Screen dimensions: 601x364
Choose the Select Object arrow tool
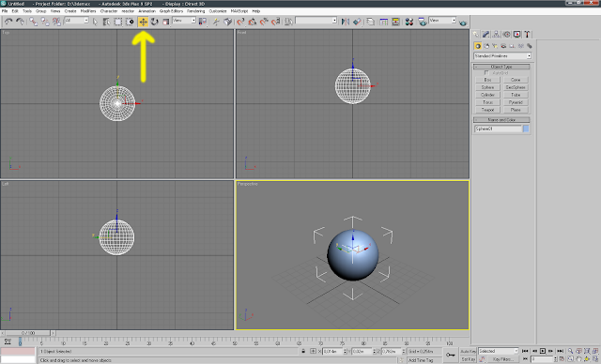[x=96, y=22]
